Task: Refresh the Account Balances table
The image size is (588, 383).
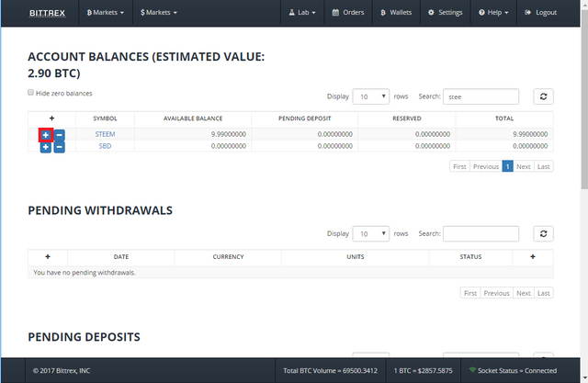Action: [543, 96]
